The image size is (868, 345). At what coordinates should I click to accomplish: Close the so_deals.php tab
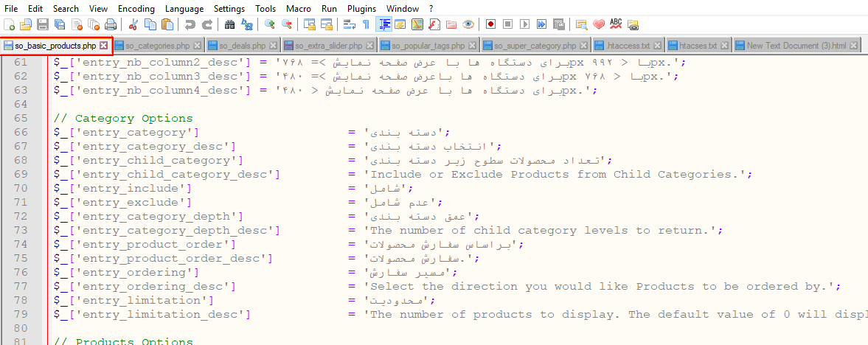coord(274,46)
